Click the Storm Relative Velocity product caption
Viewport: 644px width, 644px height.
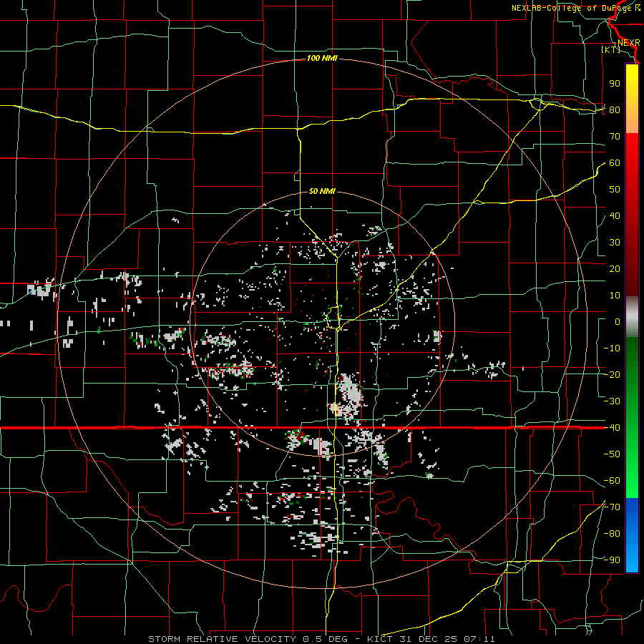pos(321,639)
